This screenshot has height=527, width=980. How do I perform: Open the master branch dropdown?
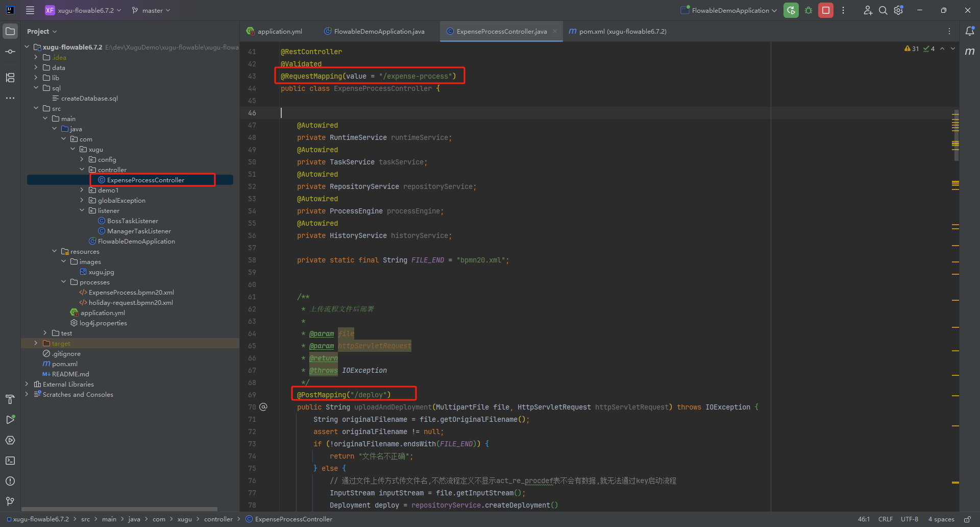[x=152, y=10]
